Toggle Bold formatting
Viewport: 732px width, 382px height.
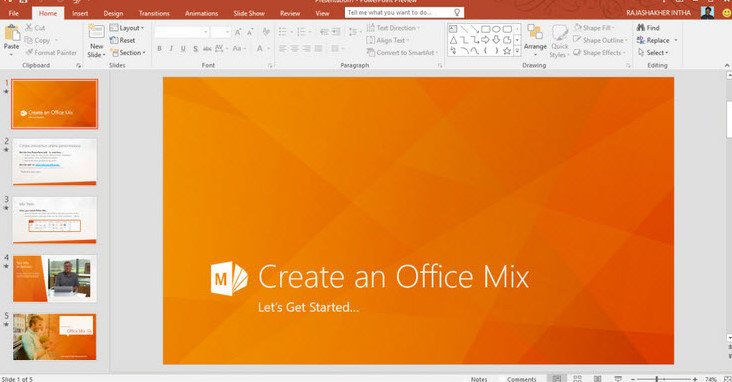click(159, 49)
